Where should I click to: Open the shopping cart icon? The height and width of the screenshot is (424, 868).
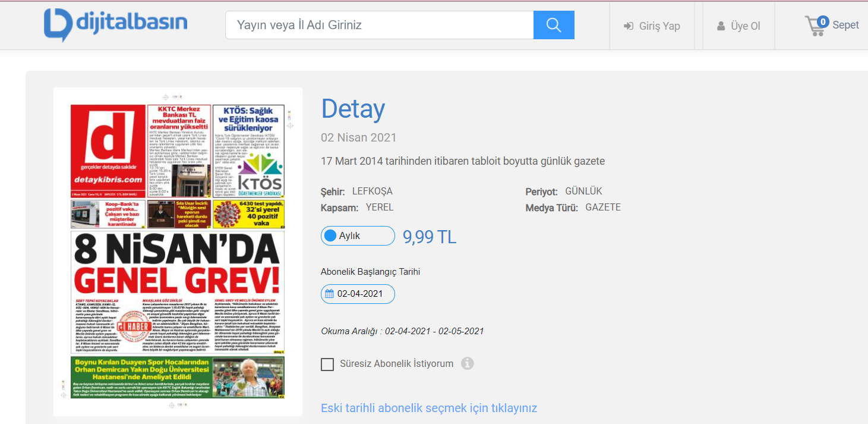[813, 27]
